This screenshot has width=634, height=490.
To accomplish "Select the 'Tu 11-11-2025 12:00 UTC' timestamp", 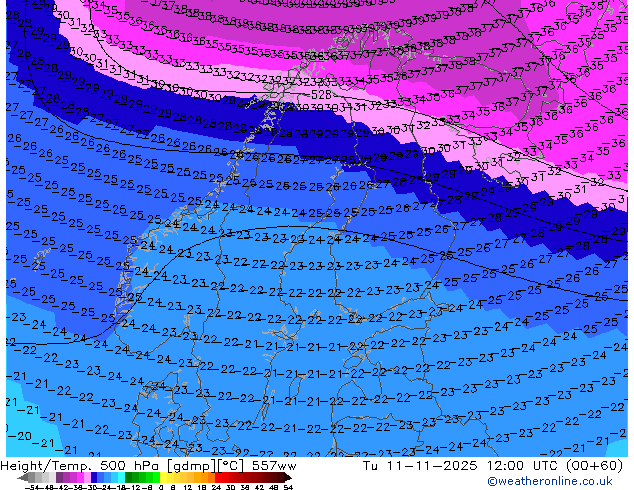I will click(461, 466).
